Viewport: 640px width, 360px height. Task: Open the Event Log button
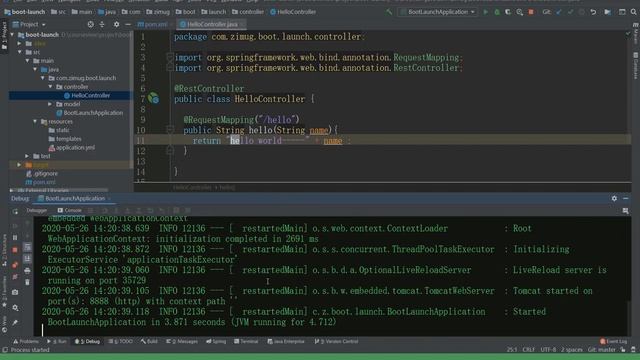pyautogui.click(x=614, y=342)
